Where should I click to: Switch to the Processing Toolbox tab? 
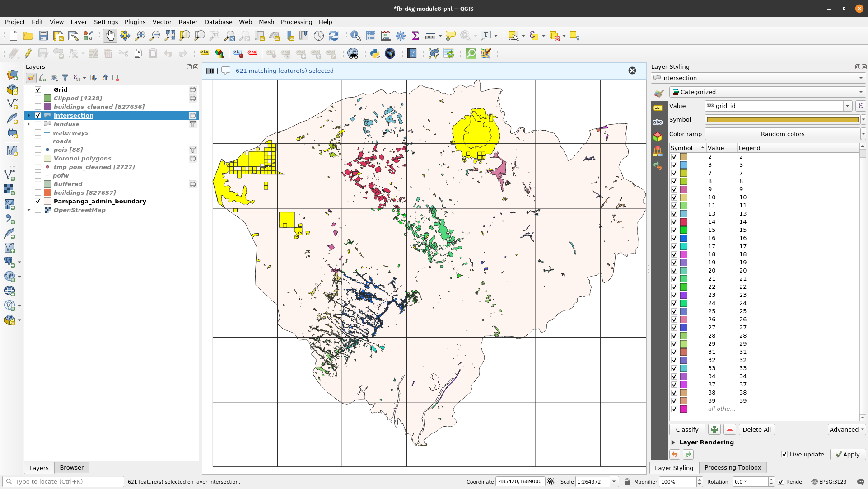pos(732,468)
